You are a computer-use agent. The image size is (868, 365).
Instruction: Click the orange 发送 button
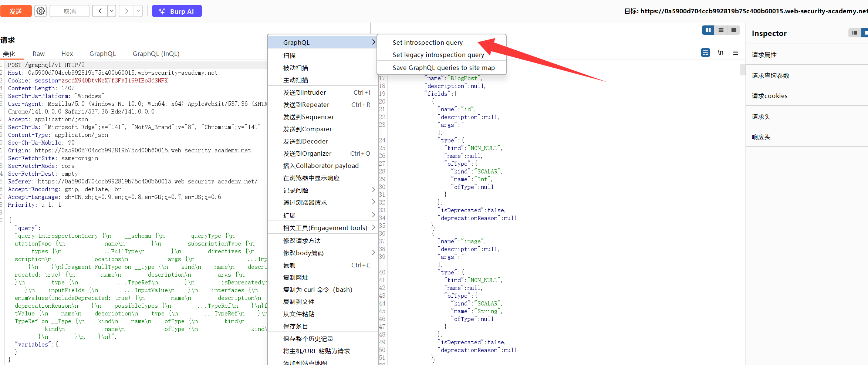point(16,11)
